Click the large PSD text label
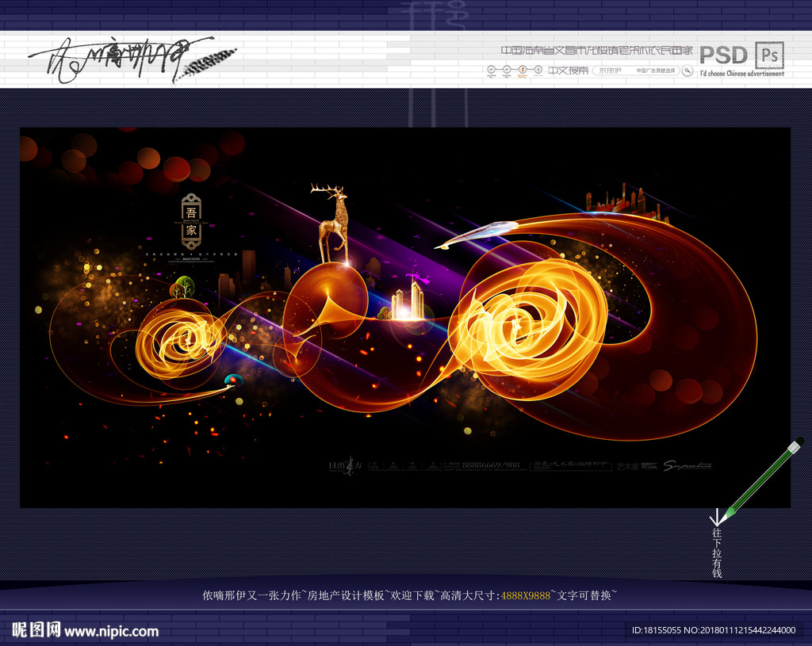 (723, 55)
